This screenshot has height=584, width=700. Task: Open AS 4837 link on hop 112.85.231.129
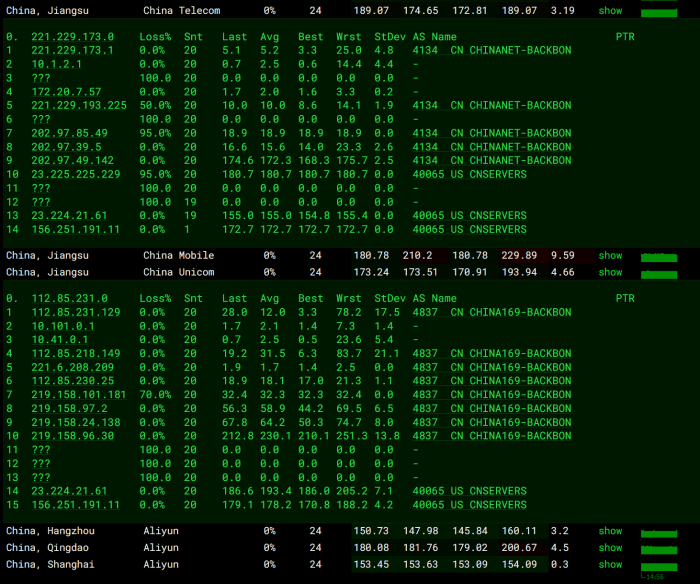pos(492,312)
